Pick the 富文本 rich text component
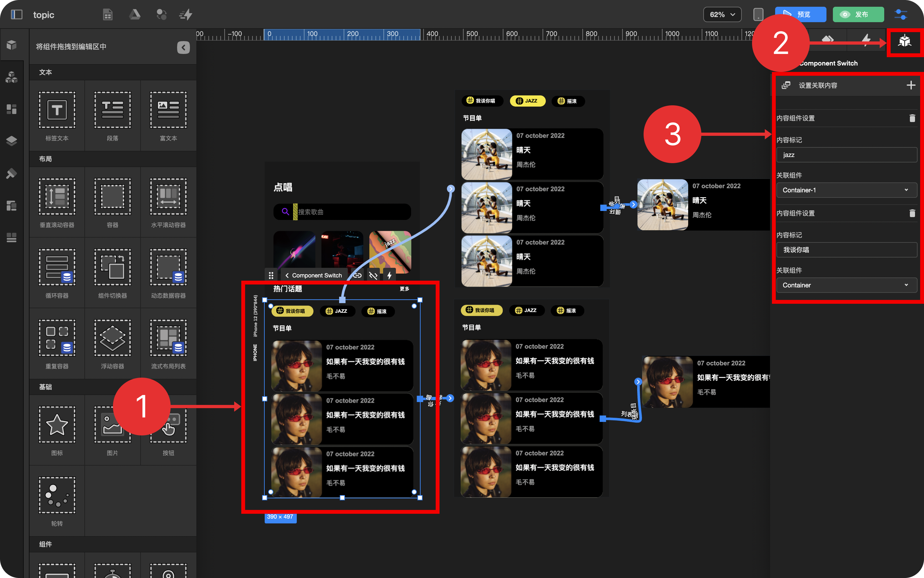 [168, 116]
